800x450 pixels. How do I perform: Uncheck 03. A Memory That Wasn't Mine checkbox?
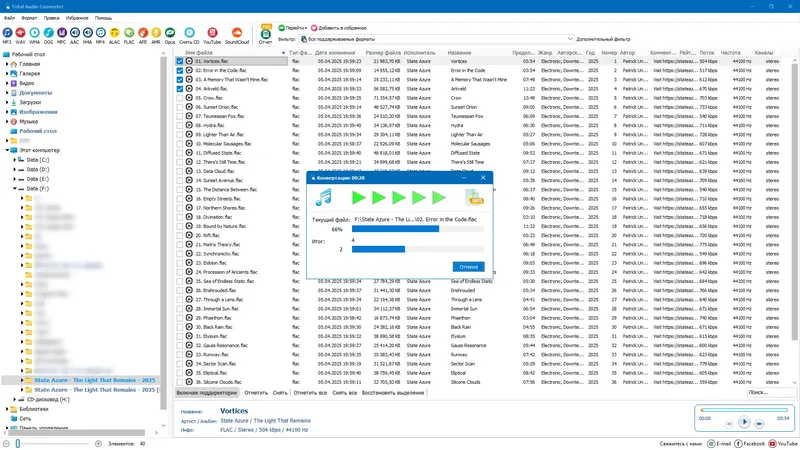click(x=180, y=80)
